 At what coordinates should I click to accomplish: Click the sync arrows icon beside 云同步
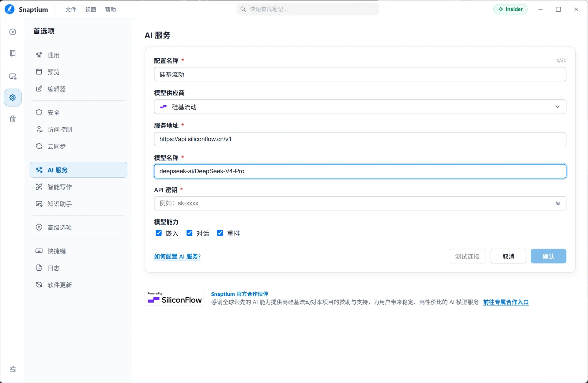pos(39,146)
